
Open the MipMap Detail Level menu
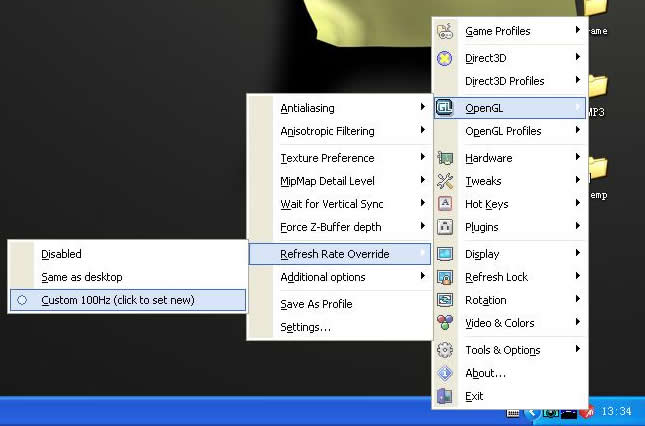pos(327,181)
